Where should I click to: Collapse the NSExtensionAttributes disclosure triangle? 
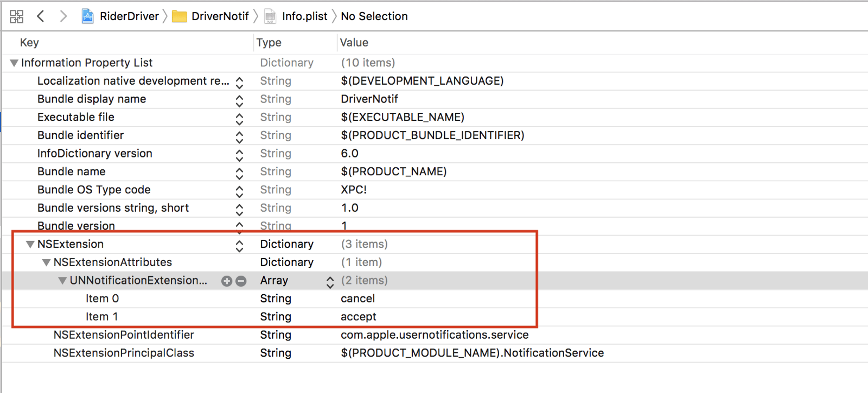click(47, 263)
